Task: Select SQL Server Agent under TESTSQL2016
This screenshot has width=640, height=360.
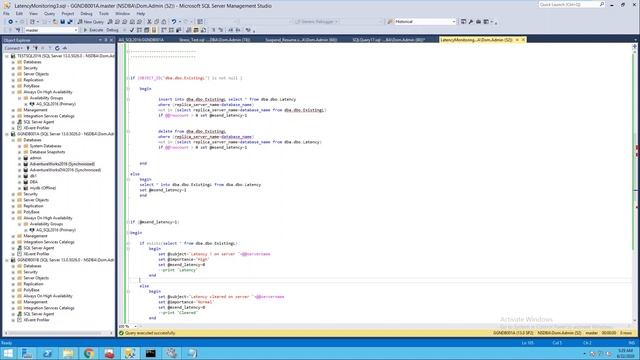Action: tap(39, 122)
